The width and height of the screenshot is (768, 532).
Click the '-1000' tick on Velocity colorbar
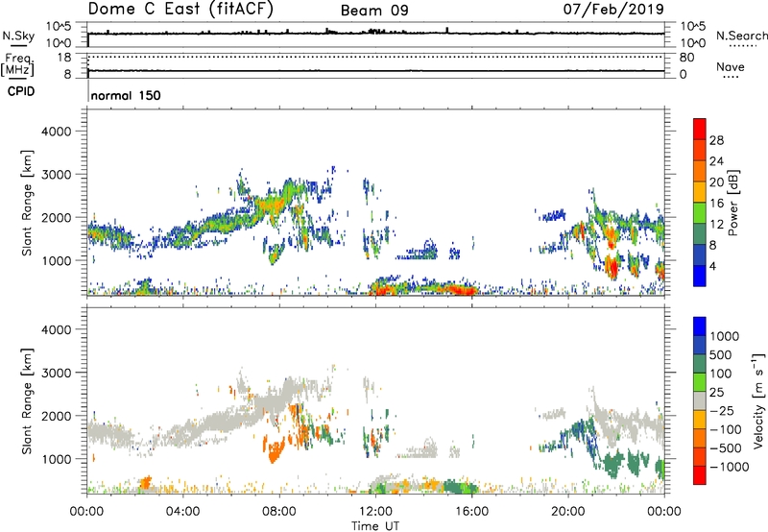tap(729, 467)
